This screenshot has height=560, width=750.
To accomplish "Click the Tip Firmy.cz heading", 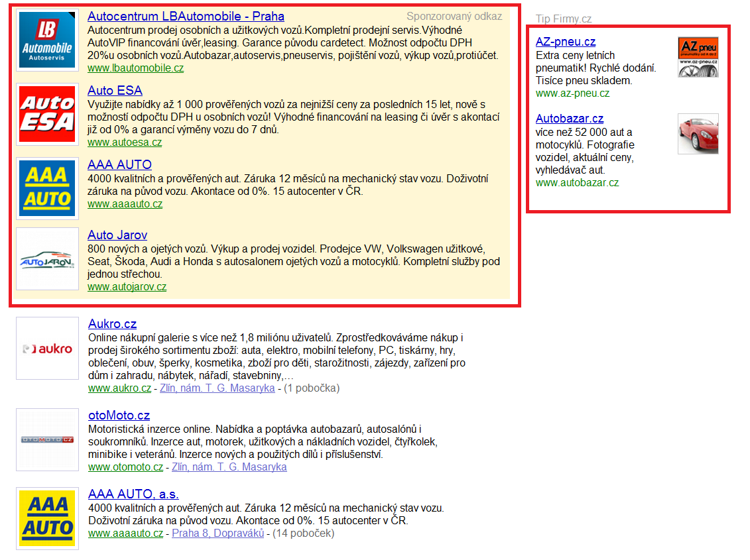I will coord(564,19).
